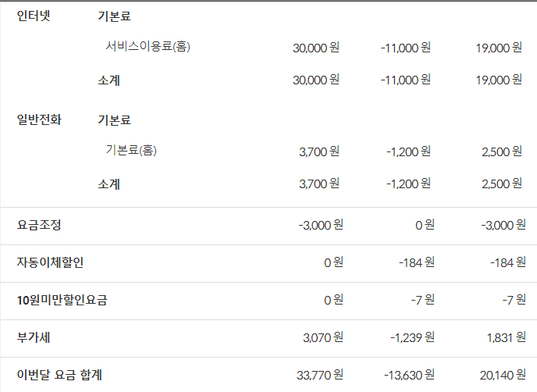This screenshot has width=537, height=392.
Task: Select 0 원 in the 요금조정 row
Action: [425, 225]
